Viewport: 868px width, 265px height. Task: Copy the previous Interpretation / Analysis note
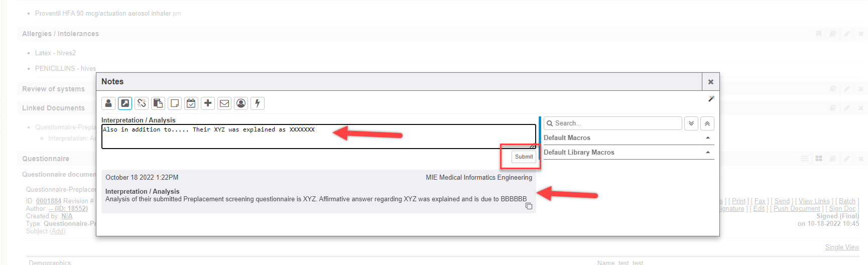coord(529,206)
